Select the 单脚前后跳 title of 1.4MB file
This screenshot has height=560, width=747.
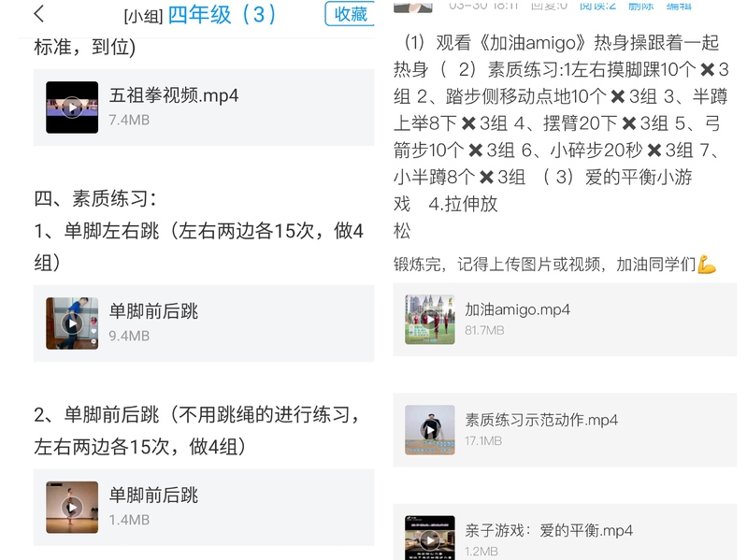[153, 495]
